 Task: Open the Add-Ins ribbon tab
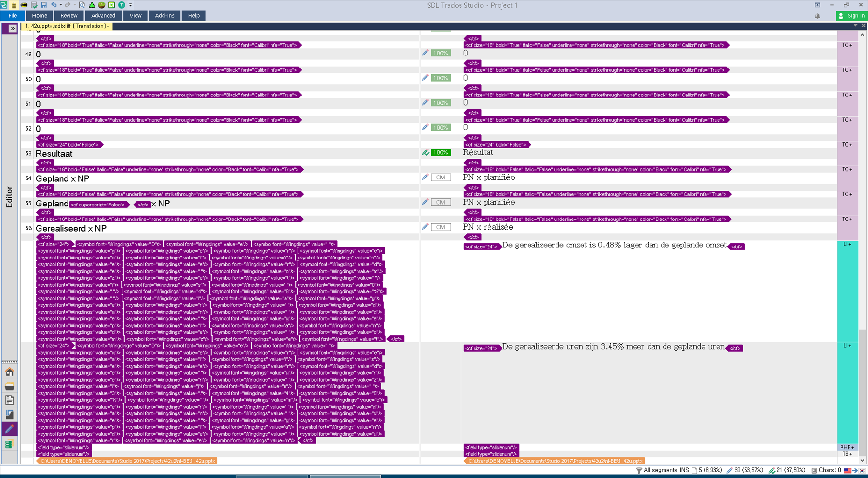(164, 15)
